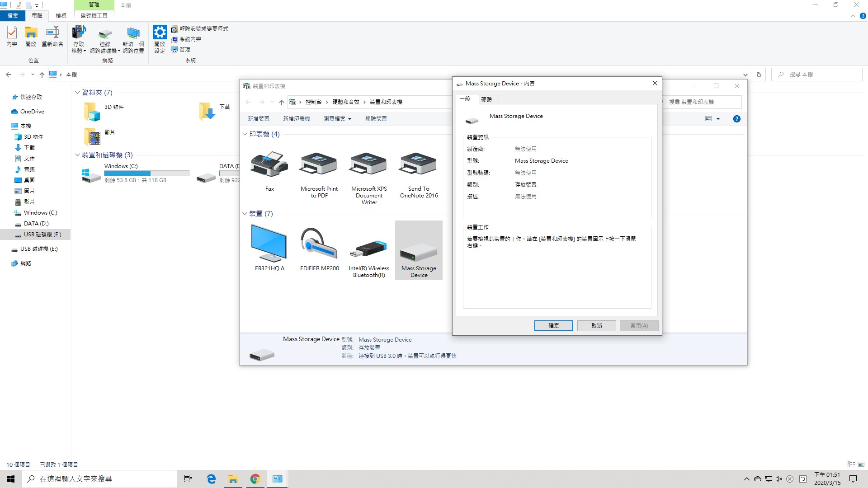868x488 pixels.
Task: Collapse the 裝置 (7) group
Action: pyautogui.click(x=245, y=214)
